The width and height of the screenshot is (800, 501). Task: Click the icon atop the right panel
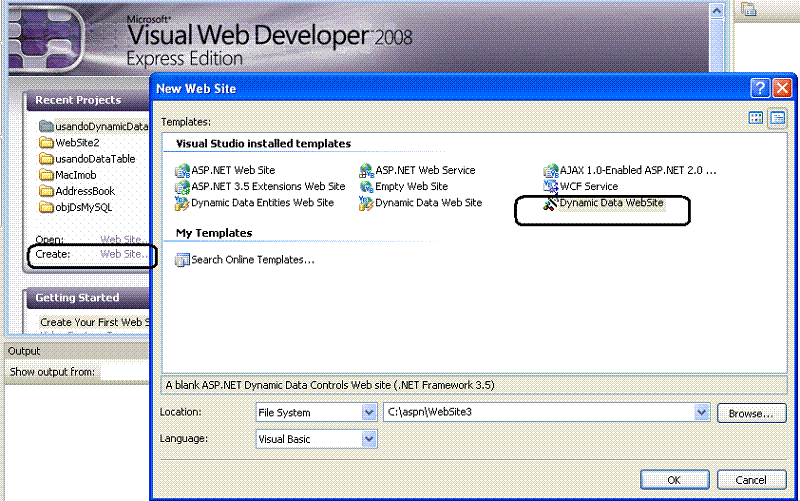(748, 9)
